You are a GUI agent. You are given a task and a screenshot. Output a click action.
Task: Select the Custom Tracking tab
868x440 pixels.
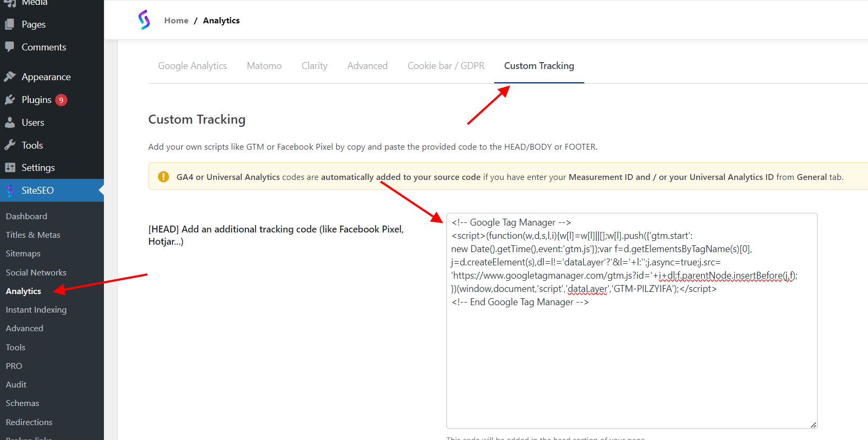(539, 66)
